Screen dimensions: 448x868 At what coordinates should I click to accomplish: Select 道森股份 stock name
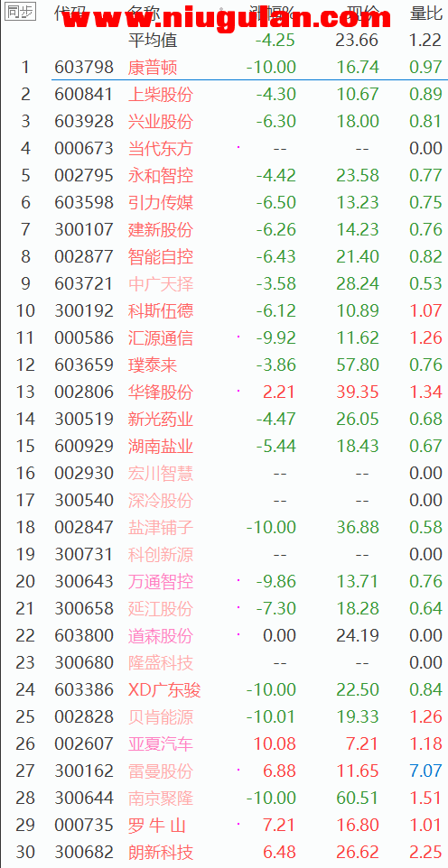click(160, 637)
